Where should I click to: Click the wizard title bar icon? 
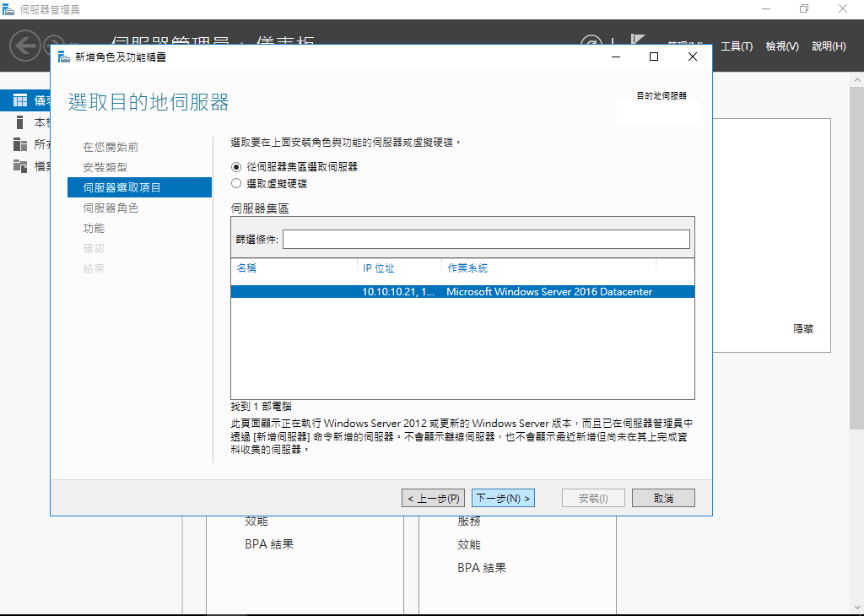click(x=63, y=57)
